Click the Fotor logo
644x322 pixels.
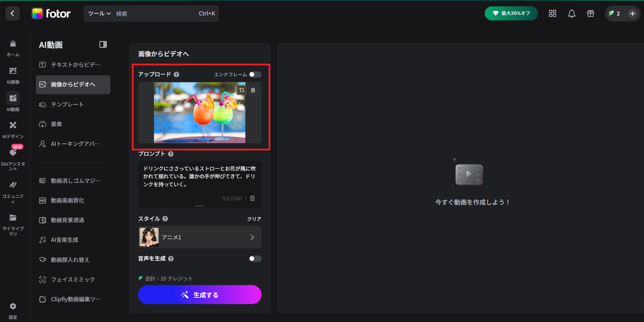click(51, 13)
